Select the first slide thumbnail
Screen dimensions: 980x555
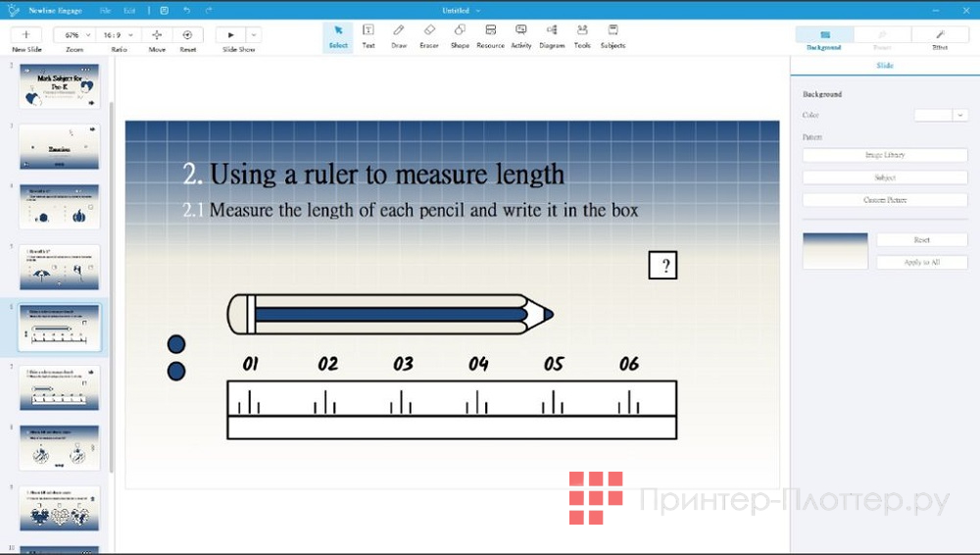(60, 87)
